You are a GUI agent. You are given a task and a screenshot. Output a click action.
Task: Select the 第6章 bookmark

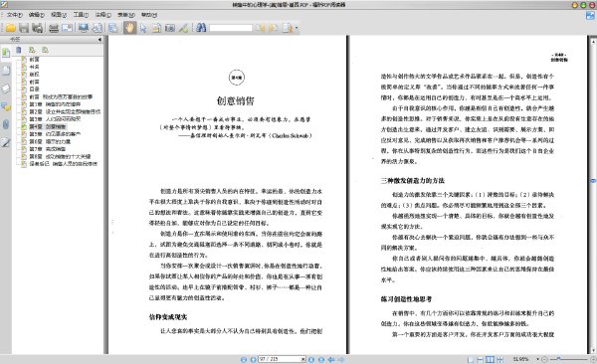(x=50, y=141)
